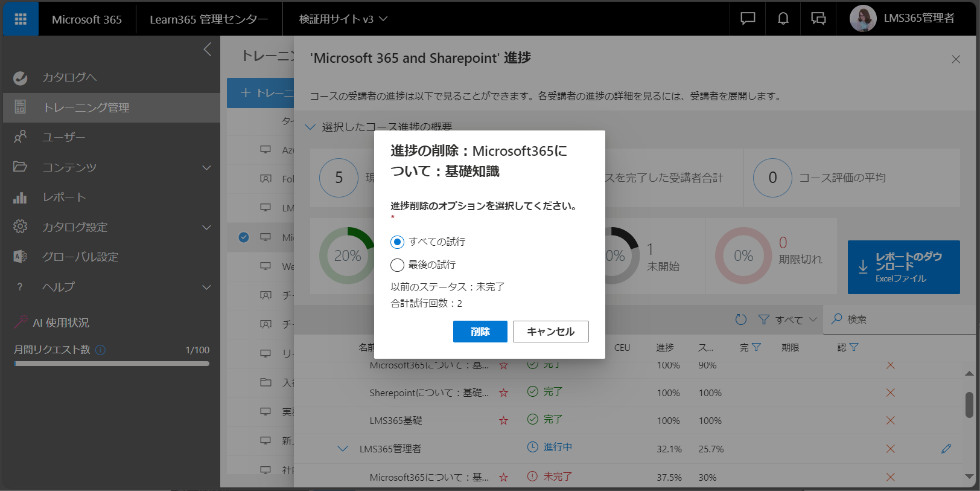Open the chat feedback icon in header
This screenshot has height=491, width=980.
[748, 19]
